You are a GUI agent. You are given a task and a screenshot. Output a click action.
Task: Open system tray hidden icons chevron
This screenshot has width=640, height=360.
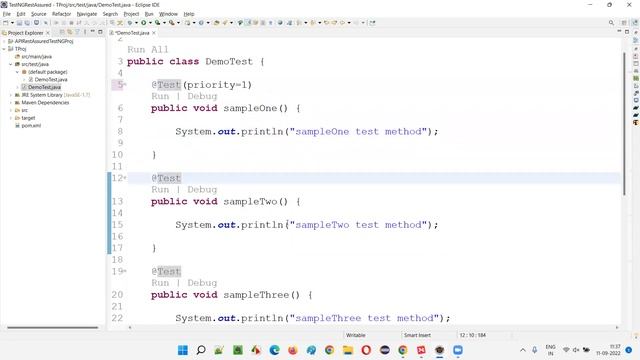(522, 350)
